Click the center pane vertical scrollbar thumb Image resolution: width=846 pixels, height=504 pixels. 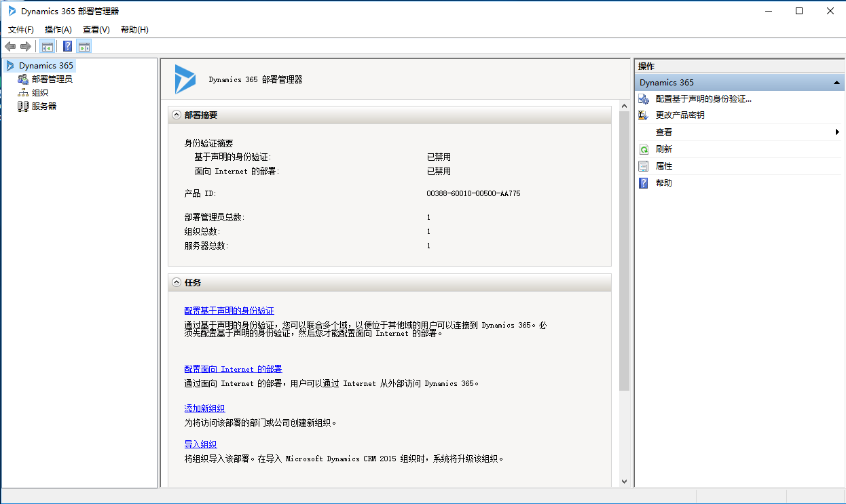point(625,251)
